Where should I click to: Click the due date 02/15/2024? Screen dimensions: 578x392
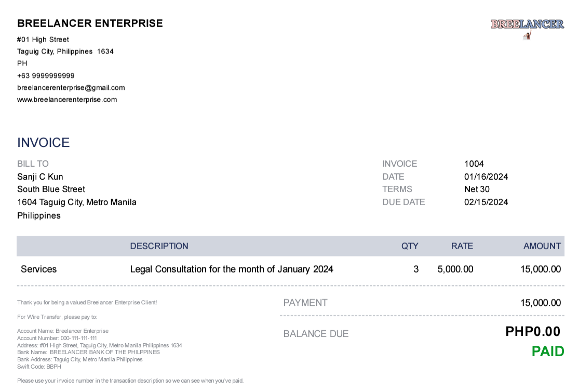486,202
